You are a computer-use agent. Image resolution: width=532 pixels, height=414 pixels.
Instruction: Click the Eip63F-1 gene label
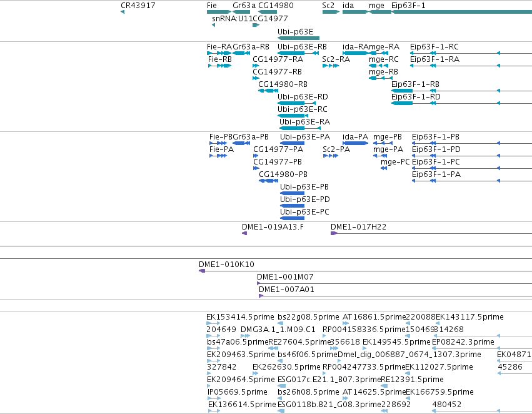(x=408, y=6)
